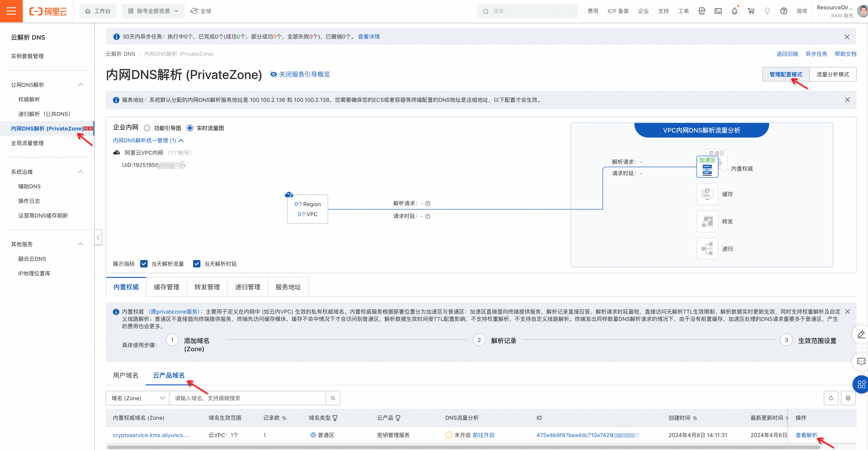Click the 加速区 server icon

[x=707, y=167]
